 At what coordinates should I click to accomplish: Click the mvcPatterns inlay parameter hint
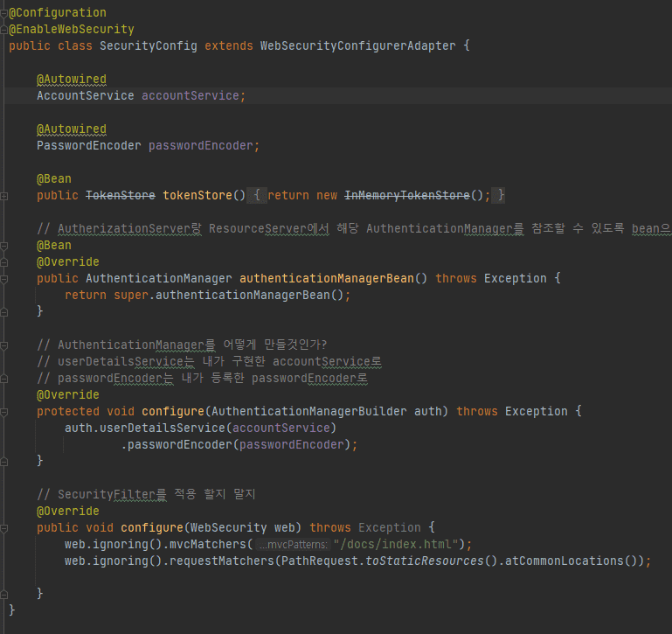tap(293, 545)
